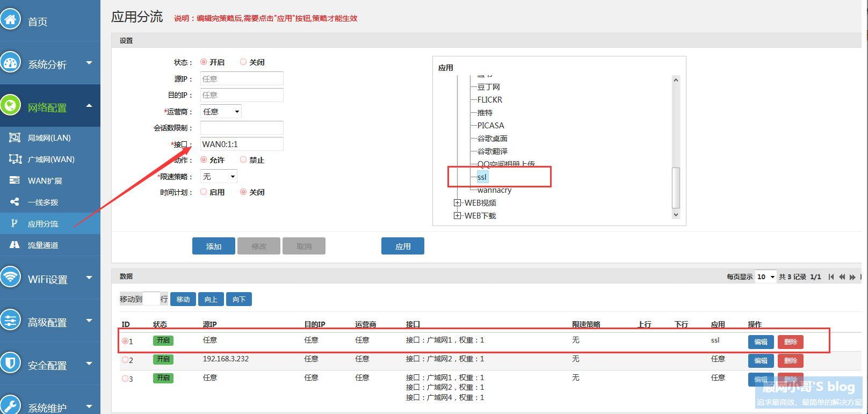The image size is (868, 414).
Task: Click the System Analysis dashboard icon
Action: [x=10, y=63]
